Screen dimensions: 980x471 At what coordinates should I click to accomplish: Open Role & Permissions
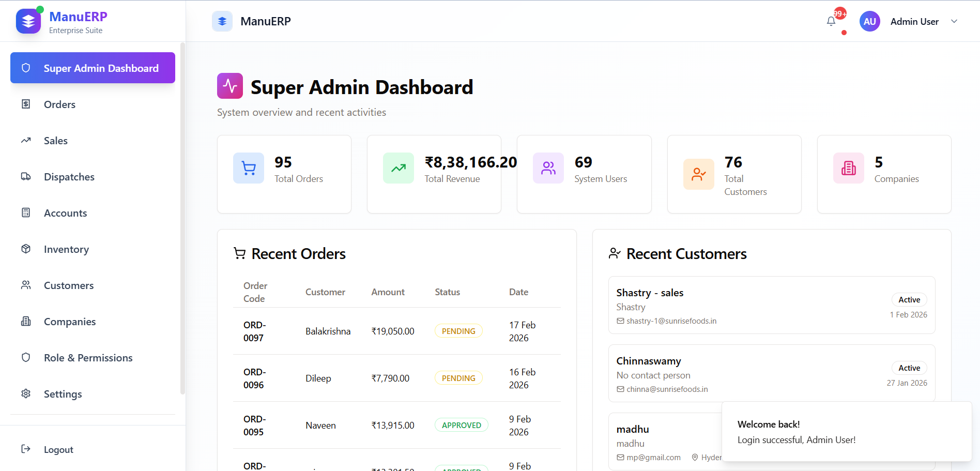[88, 358]
